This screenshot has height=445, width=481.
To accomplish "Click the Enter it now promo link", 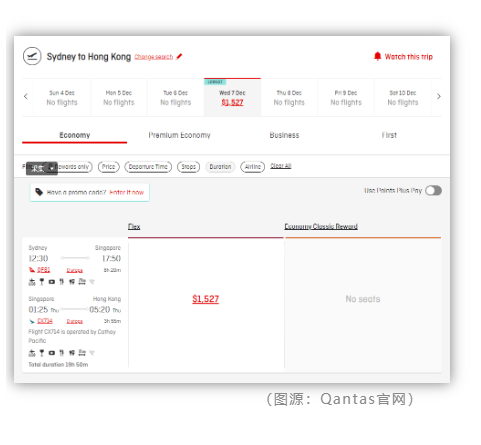I will pyautogui.click(x=127, y=192).
